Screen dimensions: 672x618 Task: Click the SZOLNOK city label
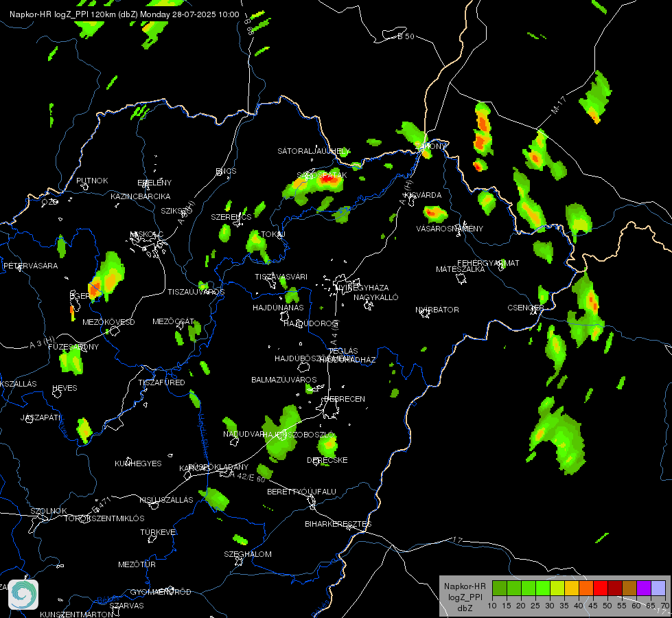pyautogui.click(x=49, y=511)
